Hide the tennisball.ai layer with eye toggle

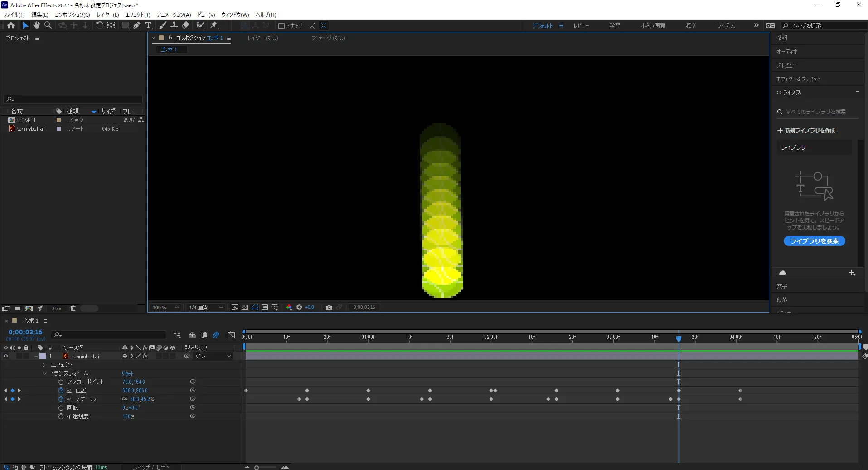(6, 357)
